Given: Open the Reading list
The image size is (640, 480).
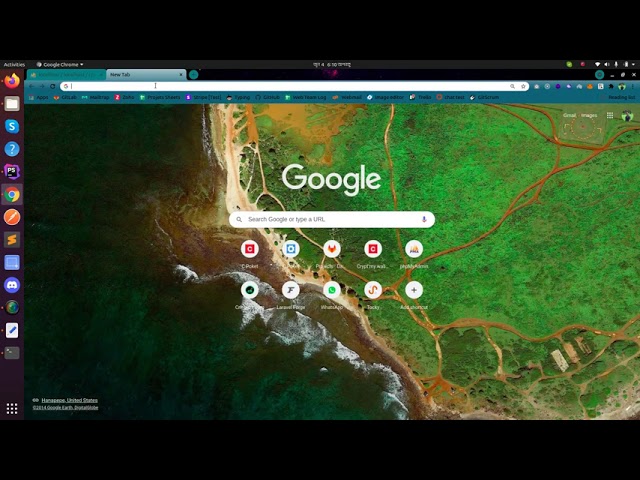Looking at the screenshot, I should pos(617,97).
